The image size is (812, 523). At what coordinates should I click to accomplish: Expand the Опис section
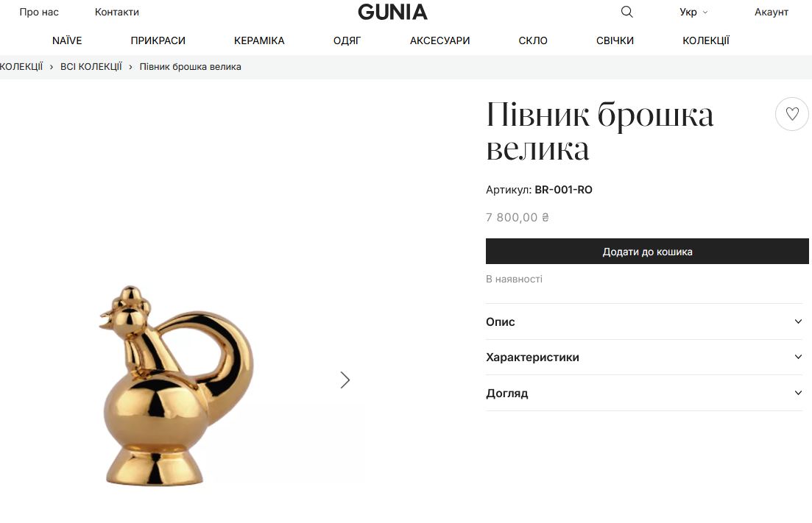643,321
